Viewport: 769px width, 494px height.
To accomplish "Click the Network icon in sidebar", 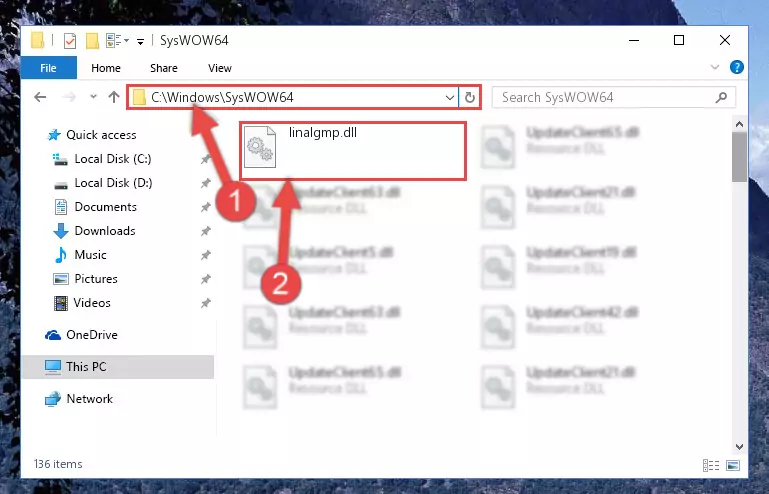I will tap(53, 399).
